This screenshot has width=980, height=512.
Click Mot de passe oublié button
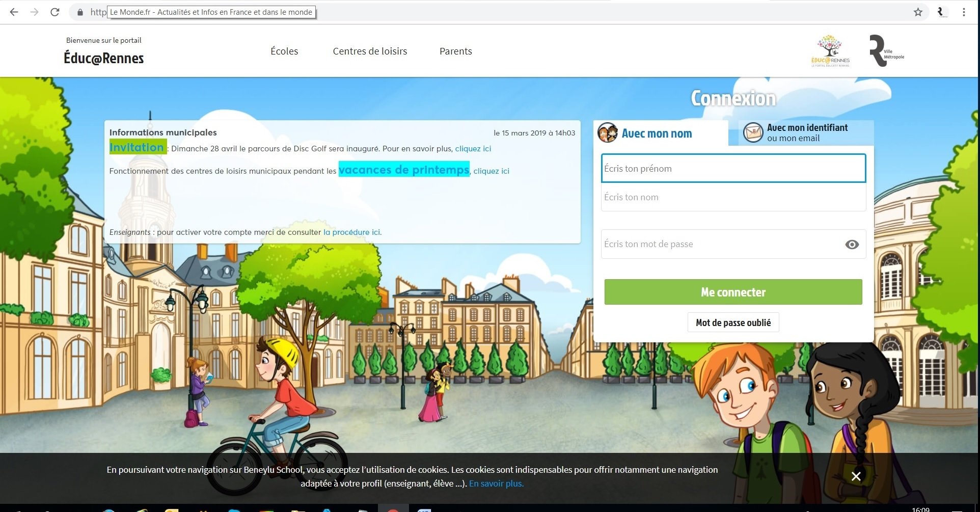733,322
